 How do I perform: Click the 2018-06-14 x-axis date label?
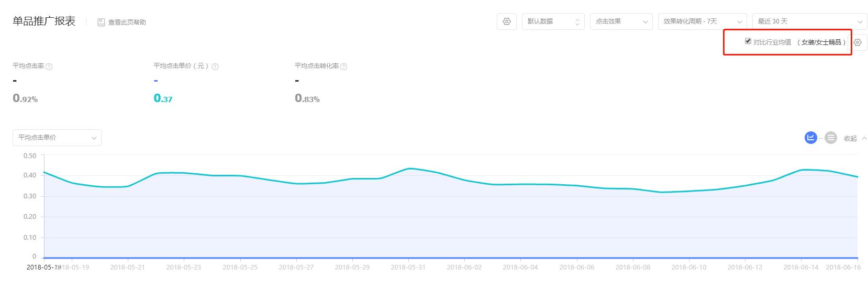[x=801, y=267]
